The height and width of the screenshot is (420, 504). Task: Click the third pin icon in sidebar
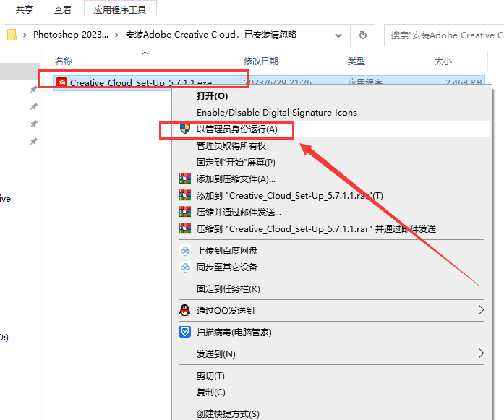33,124
